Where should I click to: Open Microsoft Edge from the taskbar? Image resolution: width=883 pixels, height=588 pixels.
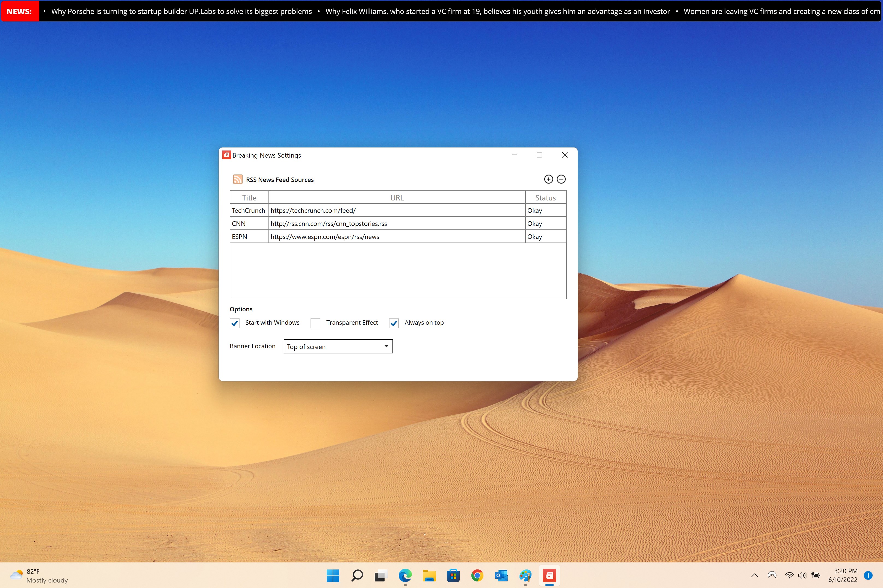coord(405,575)
